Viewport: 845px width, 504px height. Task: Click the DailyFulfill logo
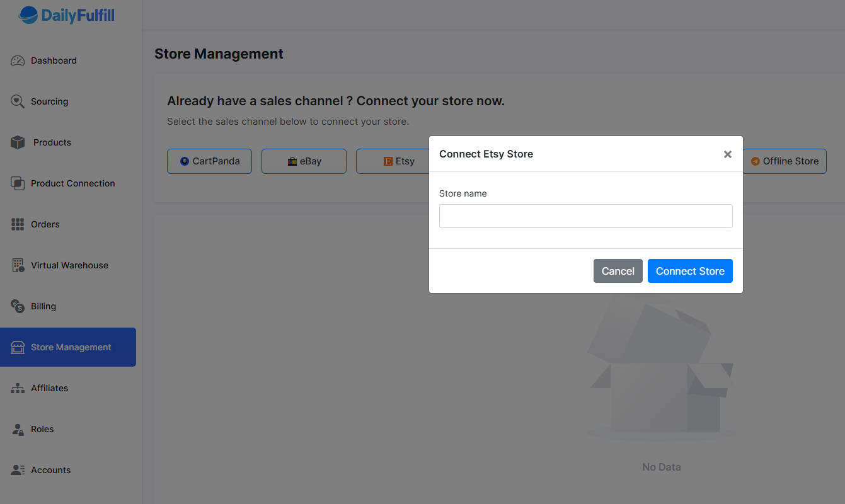point(67,15)
